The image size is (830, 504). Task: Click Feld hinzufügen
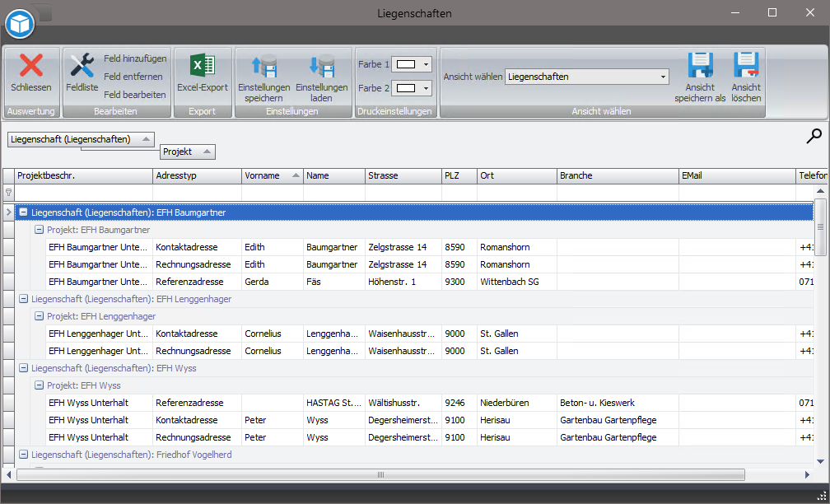click(x=135, y=58)
